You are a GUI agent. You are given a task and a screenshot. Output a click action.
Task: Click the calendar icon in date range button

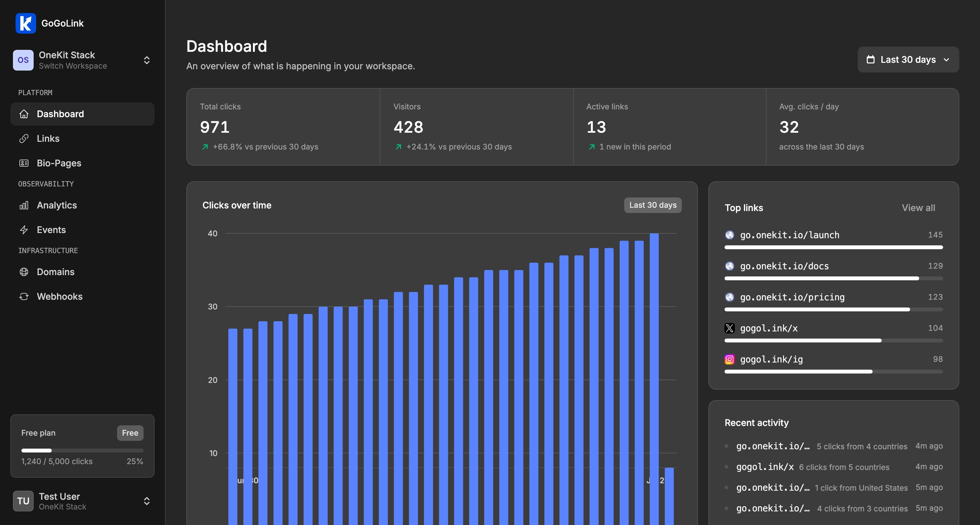point(870,59)
